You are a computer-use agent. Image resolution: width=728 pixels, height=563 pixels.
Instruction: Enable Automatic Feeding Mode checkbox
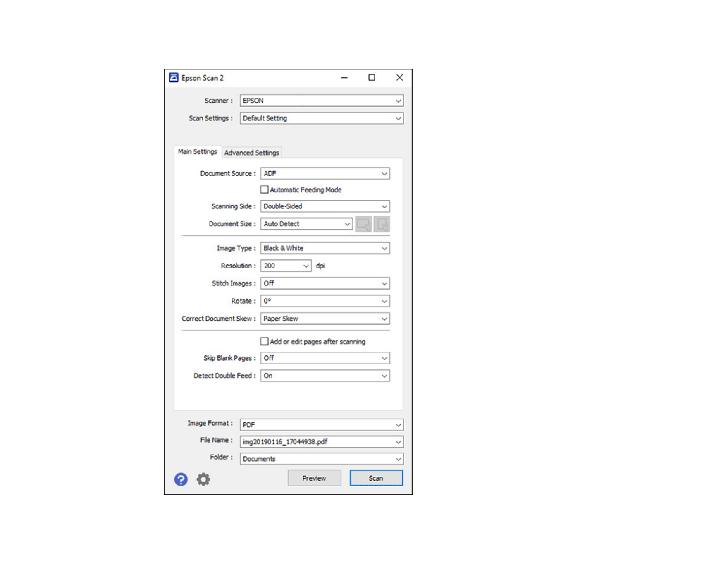click(x=265, y=189)
